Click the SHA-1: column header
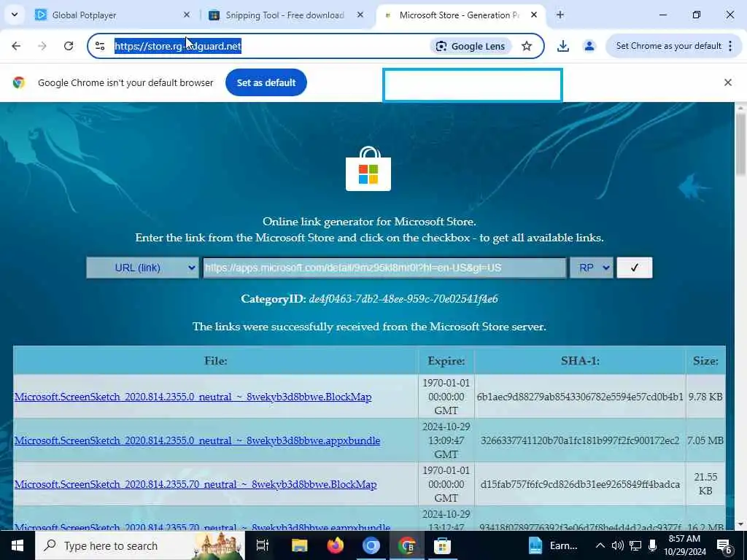The image size is (747, 560). coord(580,361)
